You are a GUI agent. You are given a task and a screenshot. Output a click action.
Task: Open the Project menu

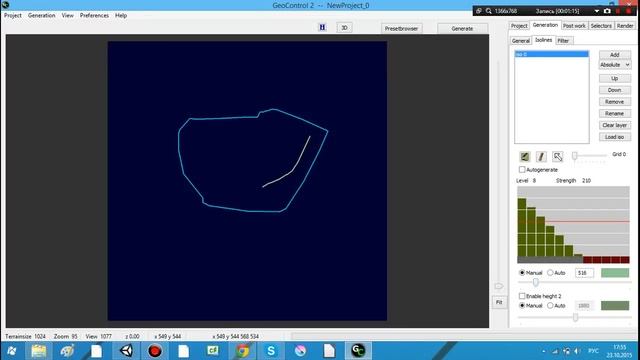pyautogui.click(x=13, y=15)
